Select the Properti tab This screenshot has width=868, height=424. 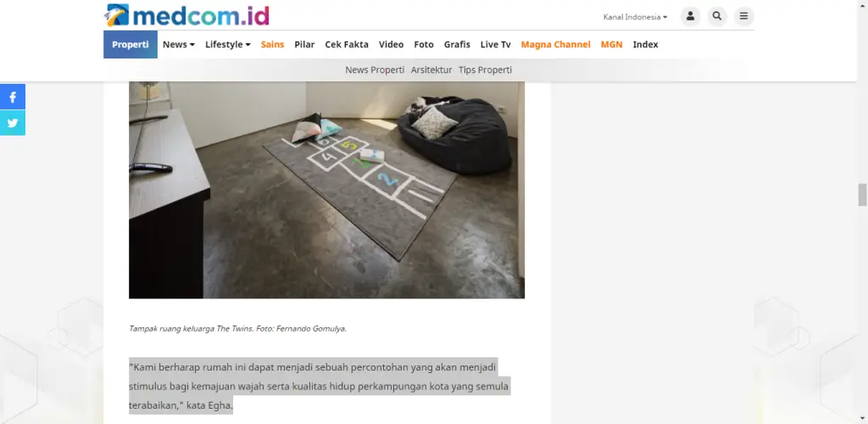pos(130,44)
